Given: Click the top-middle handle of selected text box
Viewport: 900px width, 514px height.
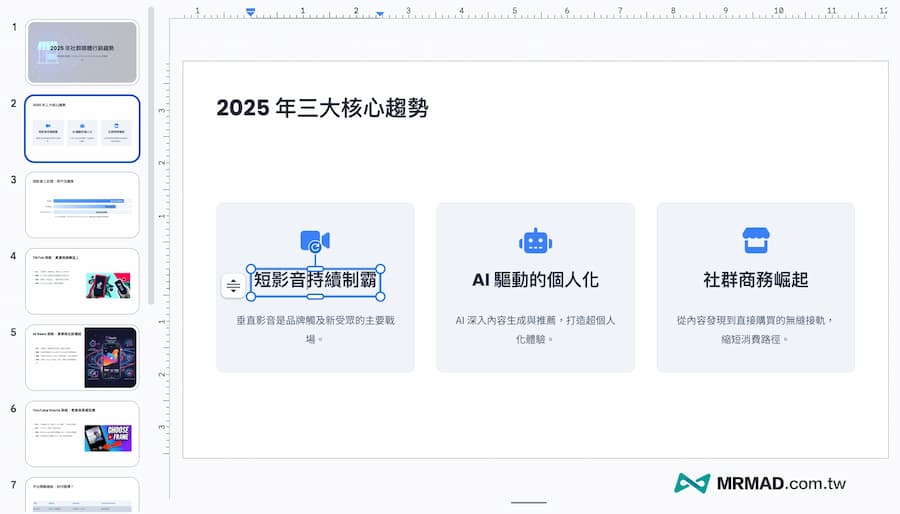Looking at the screenshot, I should pos(315,268).
